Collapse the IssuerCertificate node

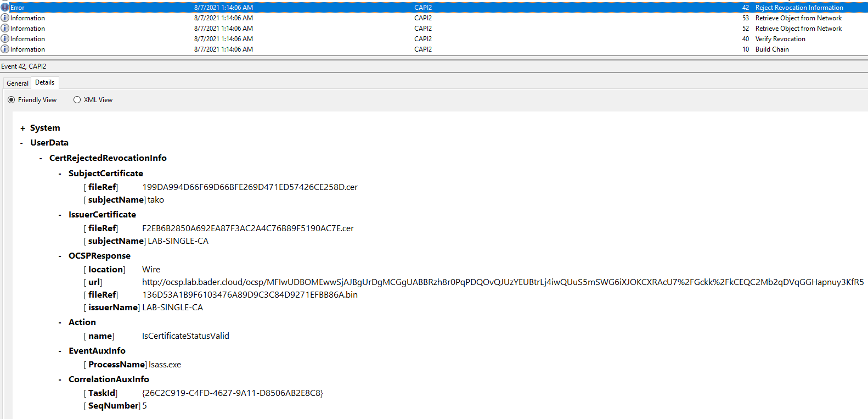60,215
